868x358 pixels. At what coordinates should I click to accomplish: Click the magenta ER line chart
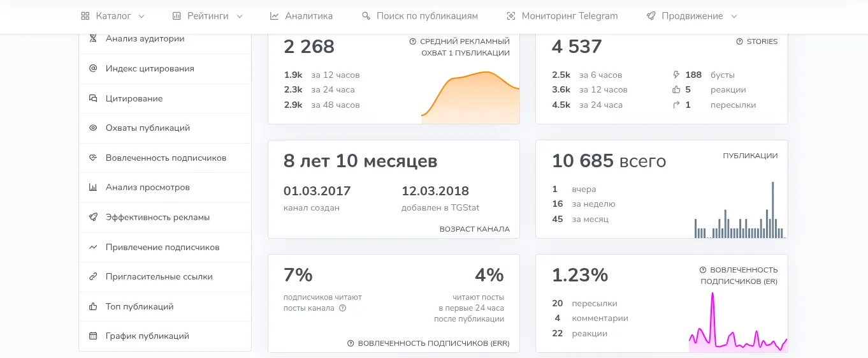point(738,322)
